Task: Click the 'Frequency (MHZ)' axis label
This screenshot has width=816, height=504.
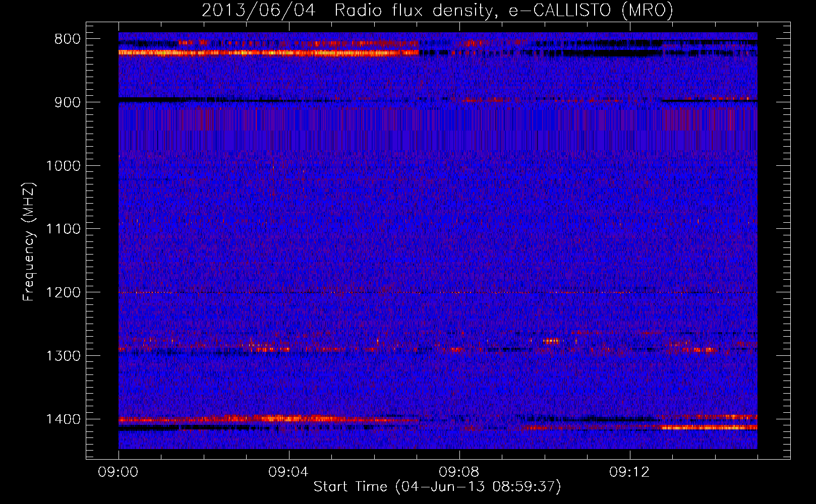Action: (29, 241)
